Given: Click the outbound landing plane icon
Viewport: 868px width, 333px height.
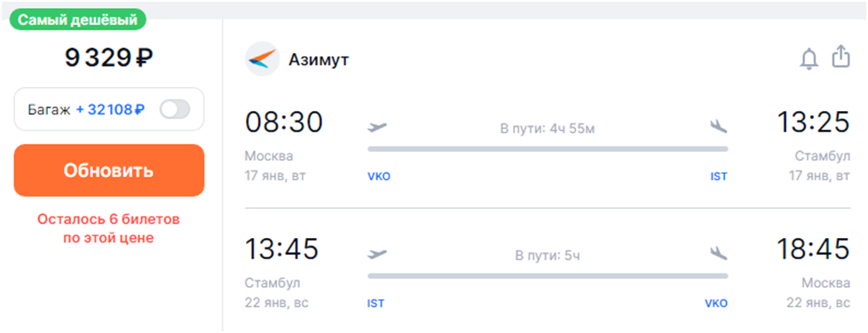Looking at the screenshot, I should pos(719,127).
